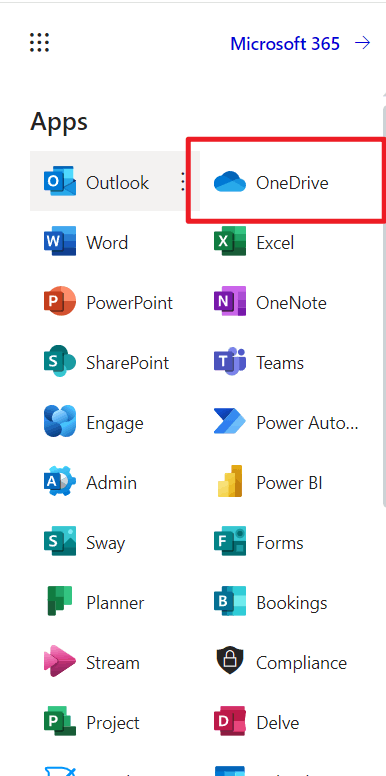The image size is (386, 776).
Task: Launch Bookings from its icon
Action: [230, 601]
